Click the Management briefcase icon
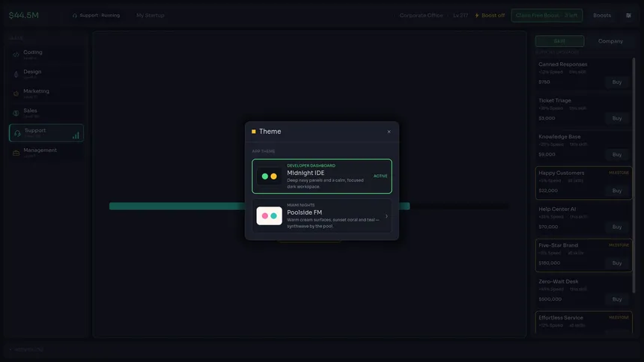This screenshot has width=644, height=362. click(x=16, y=153)
